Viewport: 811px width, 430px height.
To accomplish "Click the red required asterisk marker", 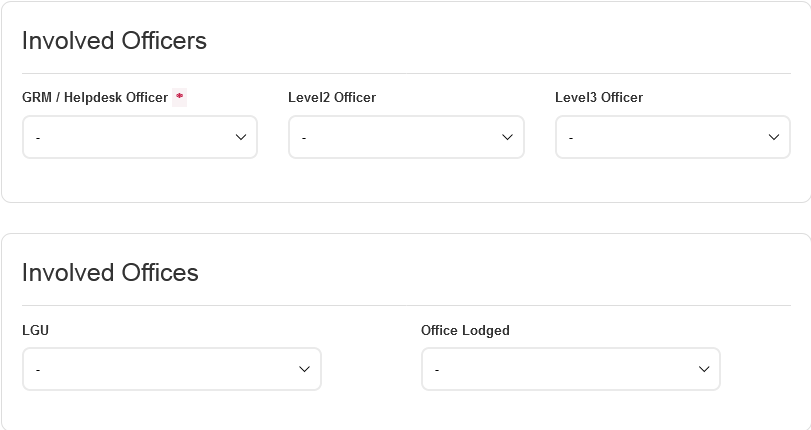I will pyautogui.click(x=180, y=97).
